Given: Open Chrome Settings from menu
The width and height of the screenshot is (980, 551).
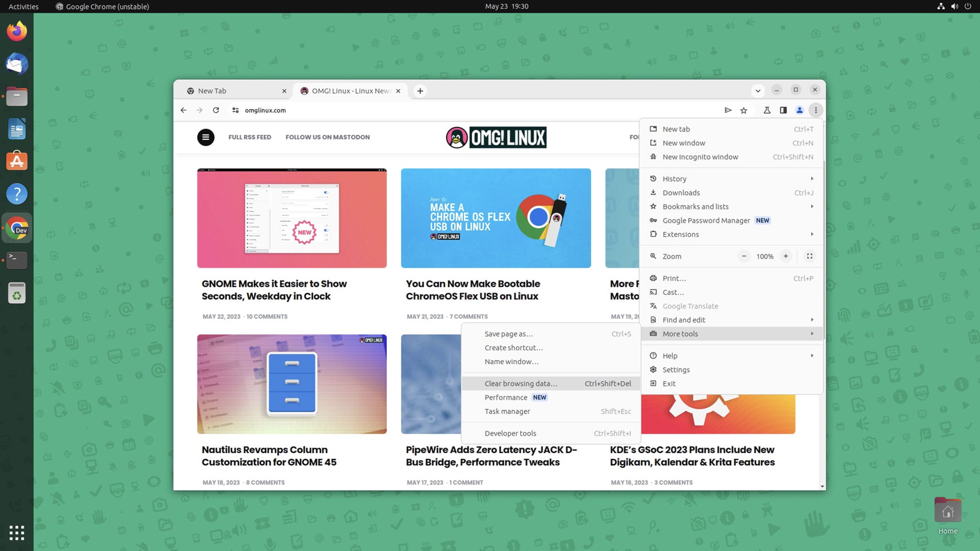Looking at the screenshot, I should pyautogui.click(x=731, y=369).
